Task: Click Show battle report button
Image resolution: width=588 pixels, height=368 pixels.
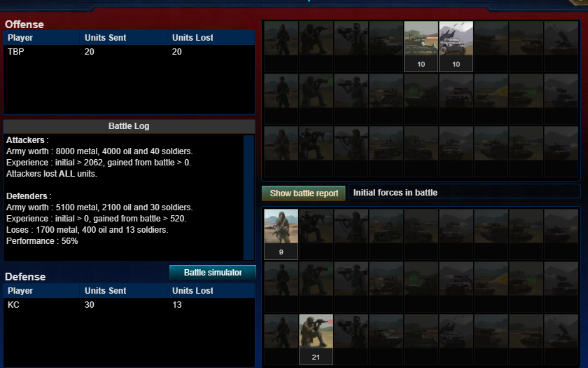Action: click(x=304, y=193)
